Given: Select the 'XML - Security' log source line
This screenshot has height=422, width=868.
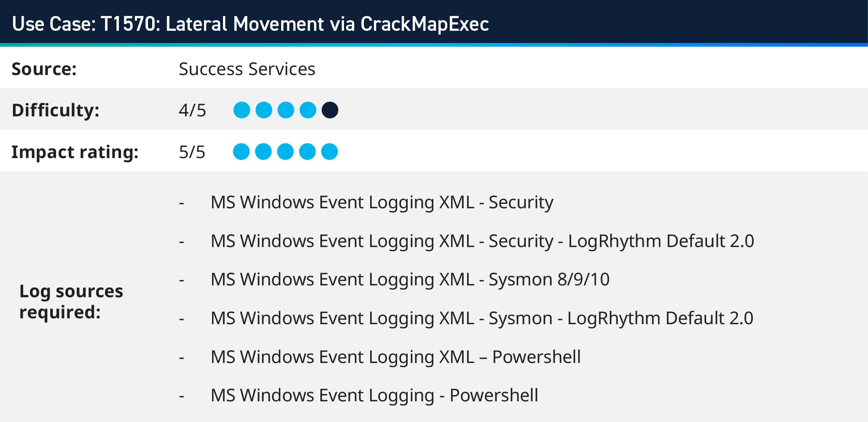Looking at the screenshot, I should 382,202.
